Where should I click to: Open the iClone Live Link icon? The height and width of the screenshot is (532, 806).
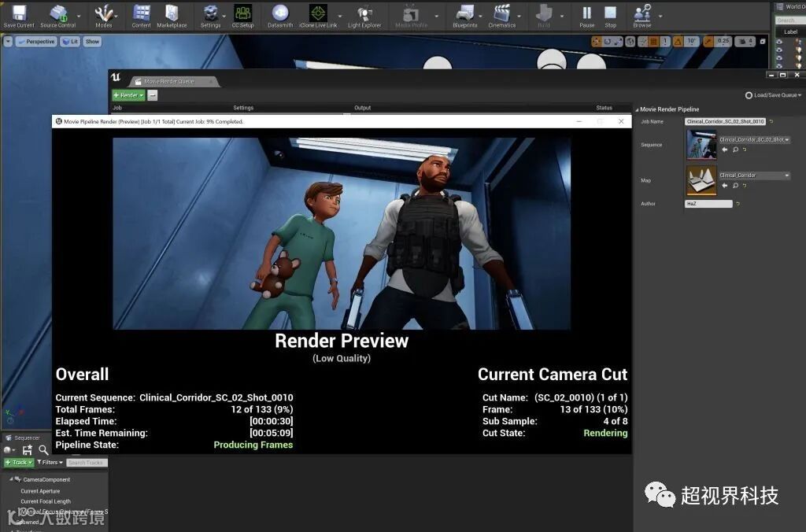[x=318, y=17]
